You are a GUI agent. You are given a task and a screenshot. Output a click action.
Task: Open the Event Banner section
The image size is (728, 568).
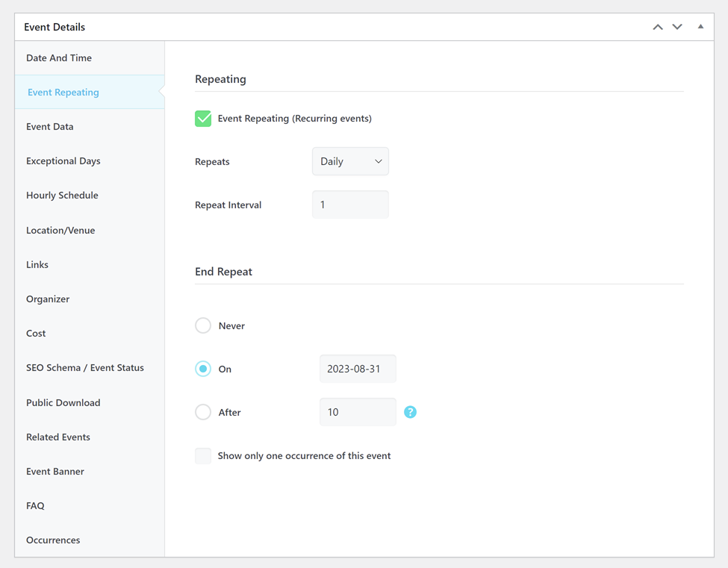55,471
